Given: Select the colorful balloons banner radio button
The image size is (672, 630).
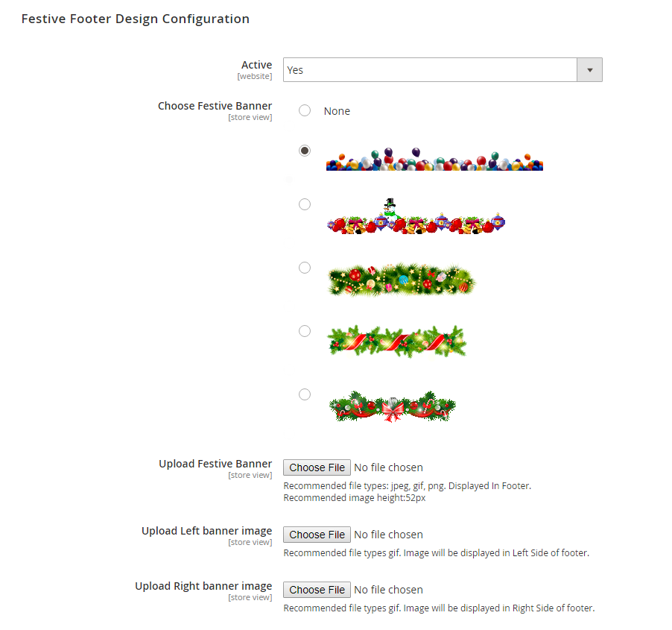Looking at the screenshot, I should click(x=305, y=151).
